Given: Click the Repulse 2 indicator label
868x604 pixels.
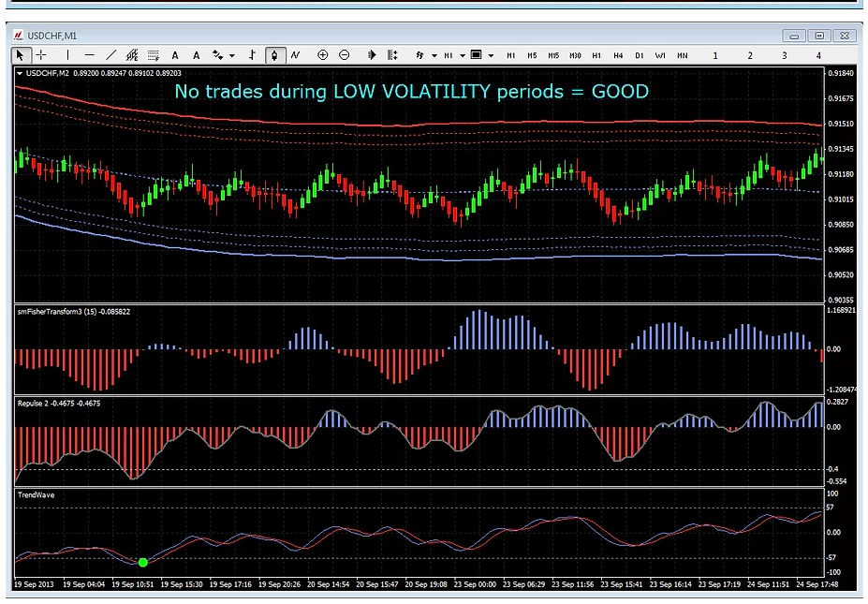Looking at the screenshot, I should pyautogui.click(x=59, y=403).
